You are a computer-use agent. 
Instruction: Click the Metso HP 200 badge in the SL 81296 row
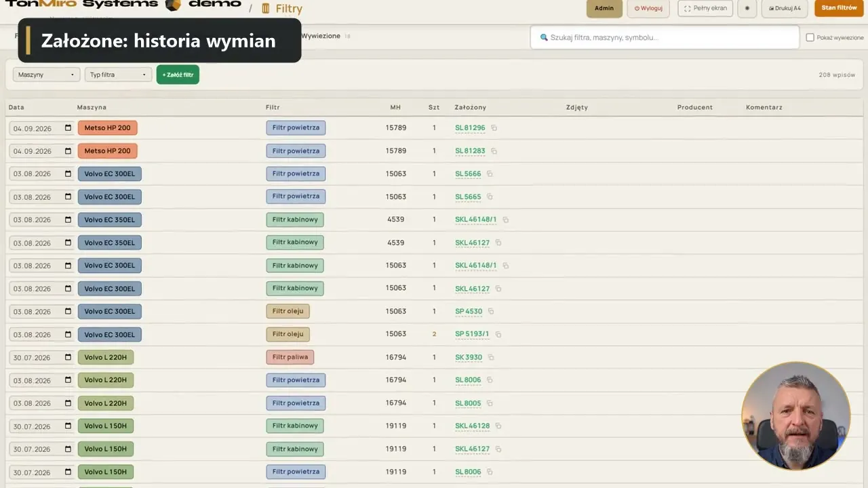[108, 128]
